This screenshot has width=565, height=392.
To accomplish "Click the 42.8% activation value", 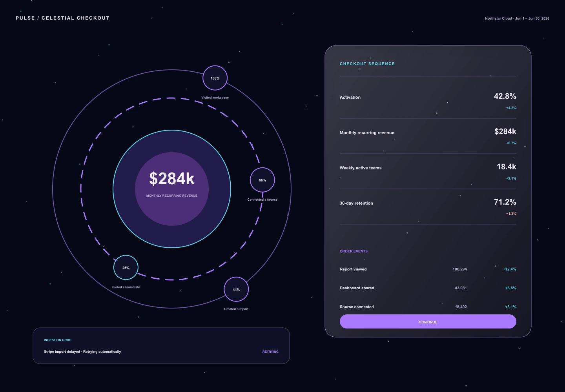I will 505,96.
